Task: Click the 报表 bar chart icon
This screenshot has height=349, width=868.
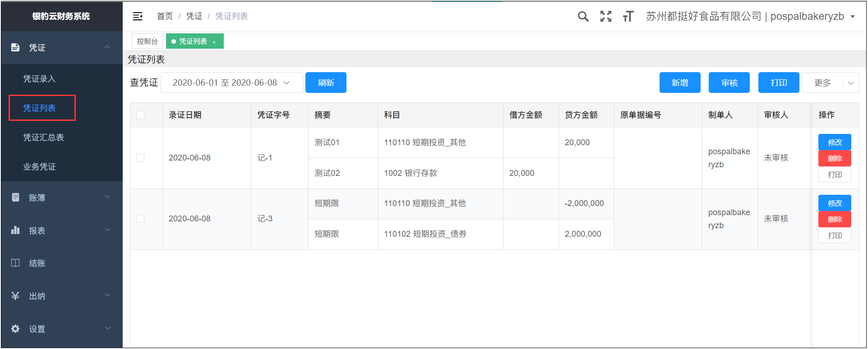Action: click(x=15, y=230)
